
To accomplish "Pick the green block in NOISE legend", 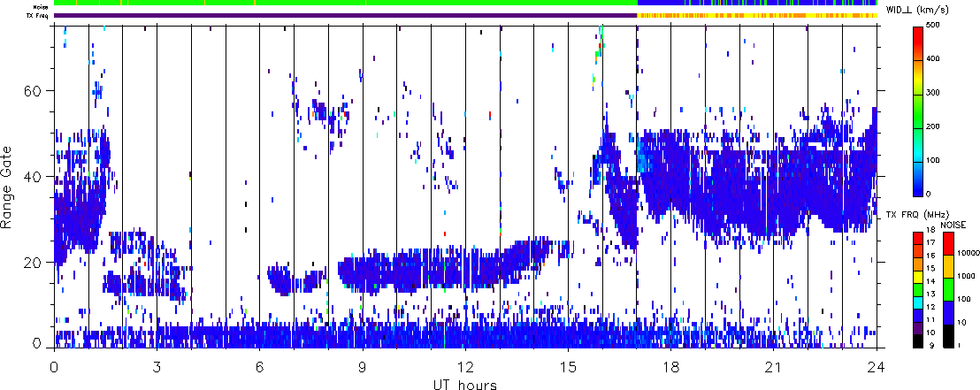I will pyautogui.click(x=948, y=289).
